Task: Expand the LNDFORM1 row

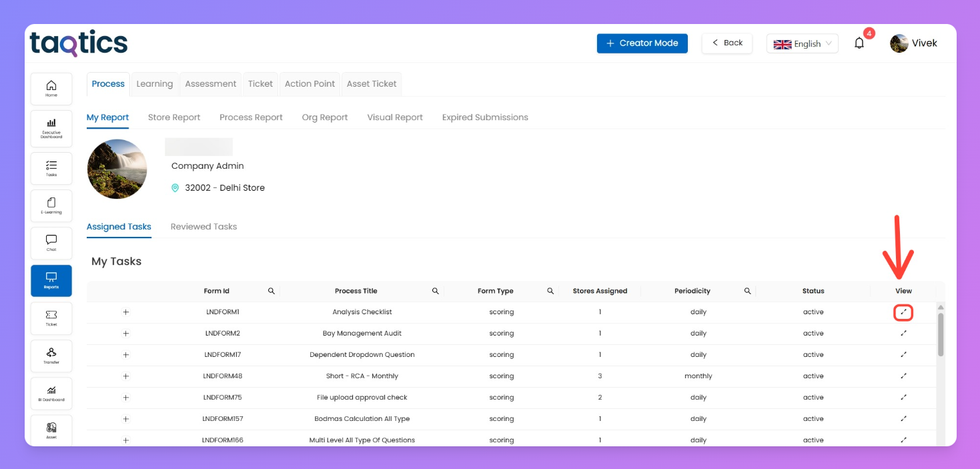Action: [x=125, y=312]
